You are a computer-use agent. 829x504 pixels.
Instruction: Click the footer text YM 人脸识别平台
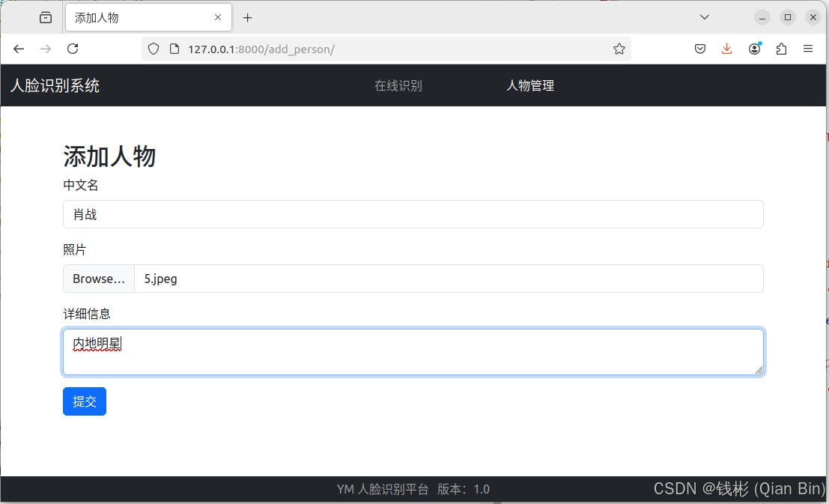click(383, 489)
